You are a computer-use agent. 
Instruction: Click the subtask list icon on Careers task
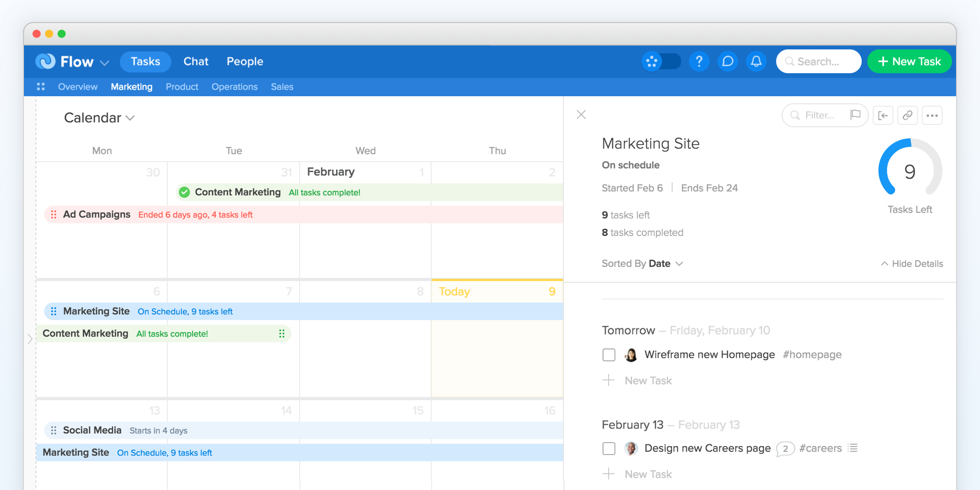click(x=852, y=448)
